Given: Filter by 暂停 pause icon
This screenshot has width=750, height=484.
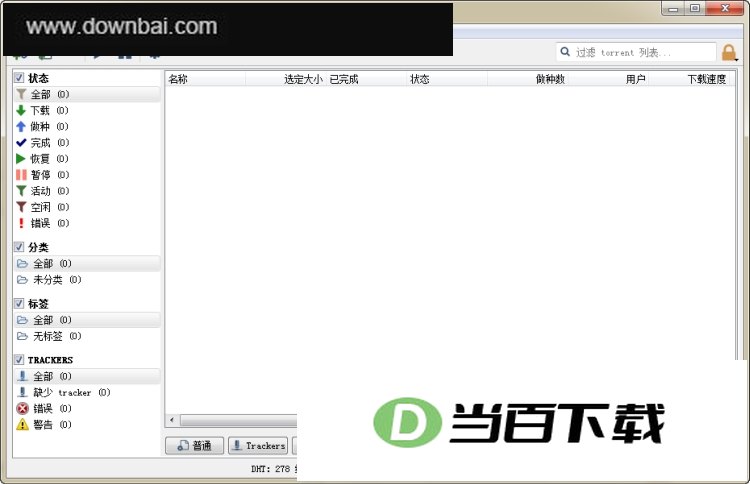Looking at the screenshot, I should point(21,175).
